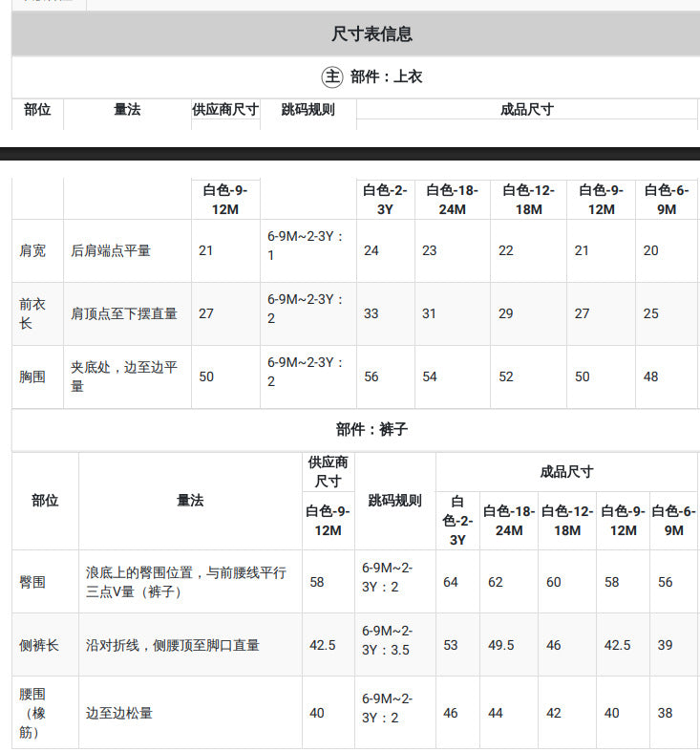Select 成品尺寸 header in the 裤子 table
The height and width of the screenshot is (752, 700).
[x=566, y=472]
